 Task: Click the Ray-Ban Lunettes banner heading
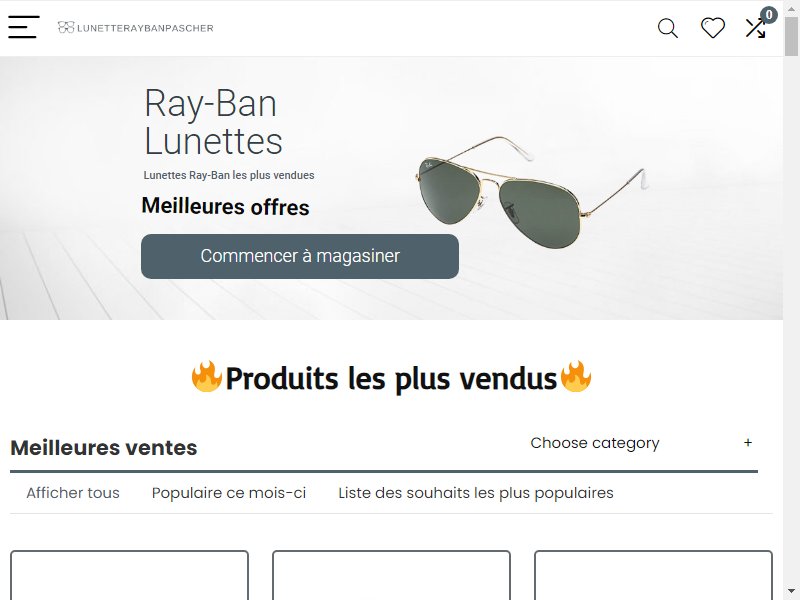213,122
